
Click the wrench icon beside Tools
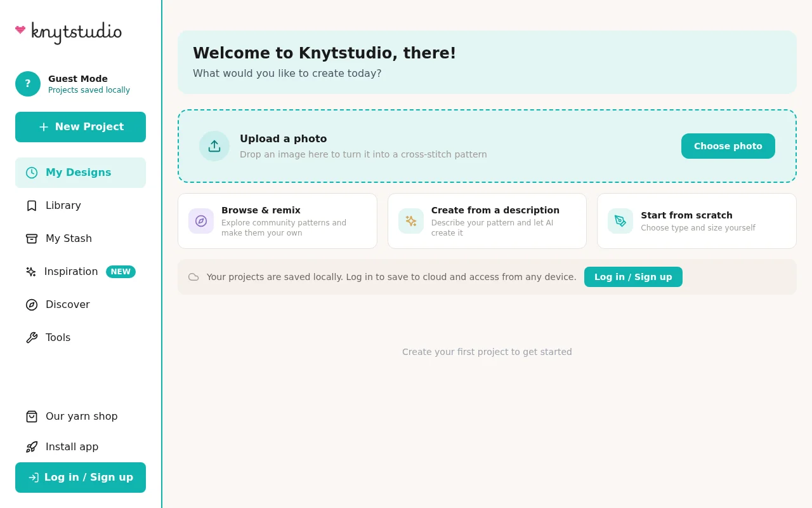coord(32,338)
